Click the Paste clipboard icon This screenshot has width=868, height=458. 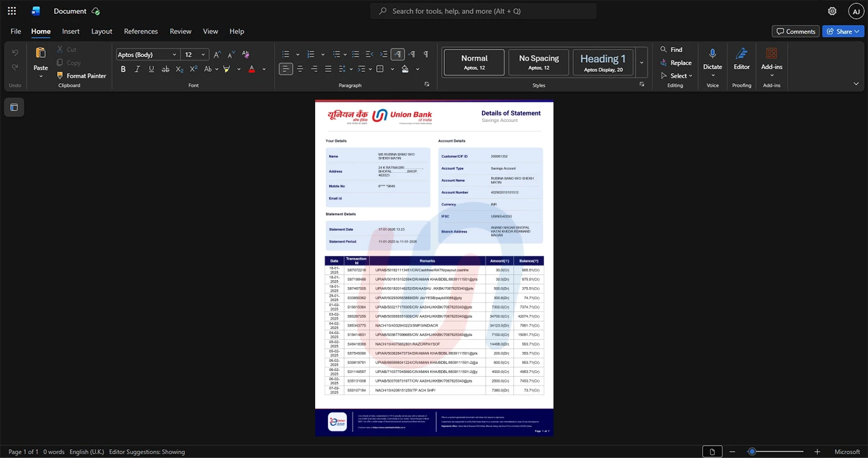click(x=41, y=53)
